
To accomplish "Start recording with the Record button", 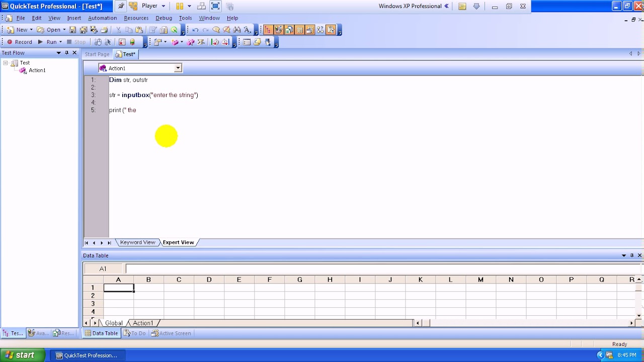I will click(19, 42).
